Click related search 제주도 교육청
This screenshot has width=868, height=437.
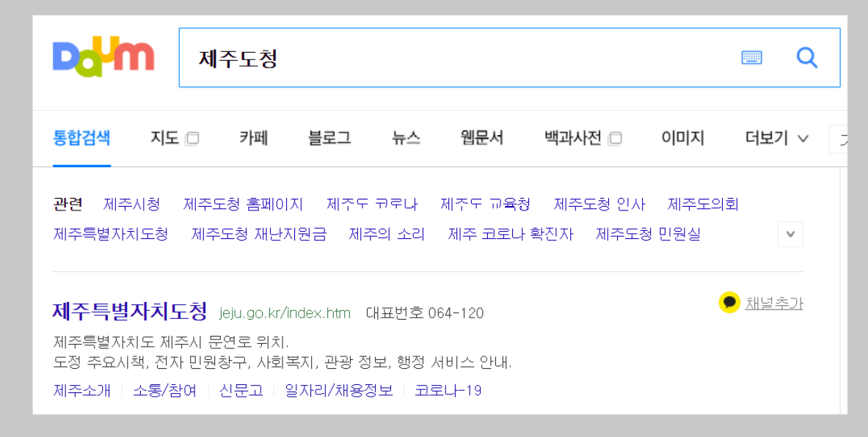click(485, 204)
